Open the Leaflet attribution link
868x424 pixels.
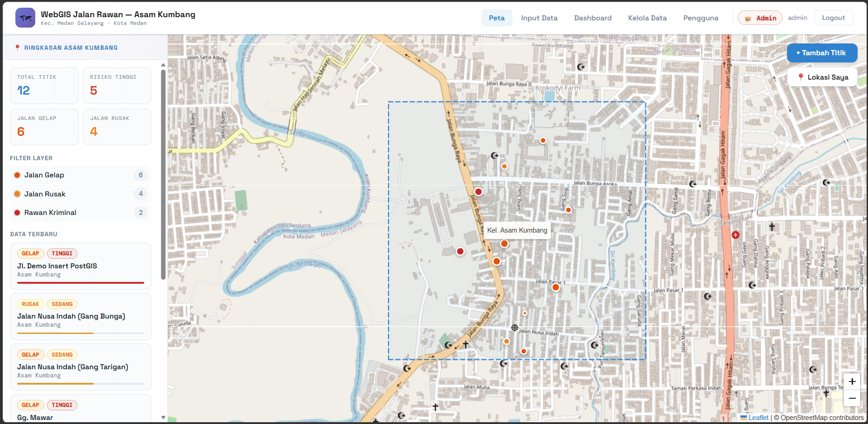point(754,418)
